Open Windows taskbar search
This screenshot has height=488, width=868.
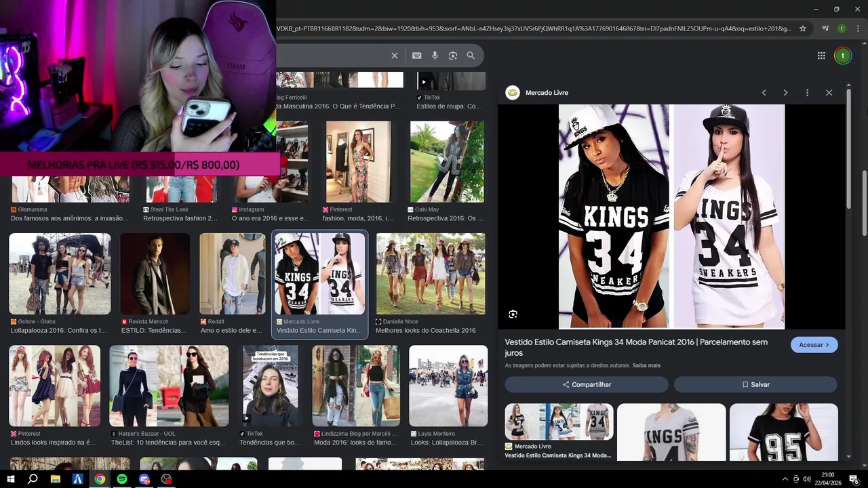[x=33, y=479]
